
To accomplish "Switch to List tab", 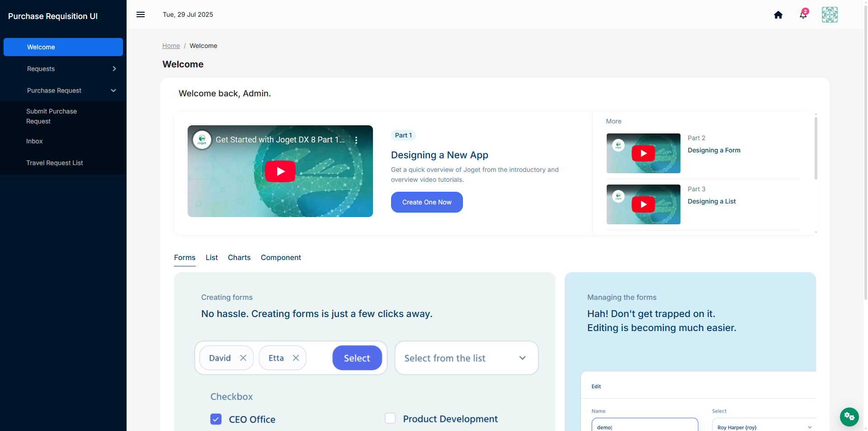I will (212, 257).
